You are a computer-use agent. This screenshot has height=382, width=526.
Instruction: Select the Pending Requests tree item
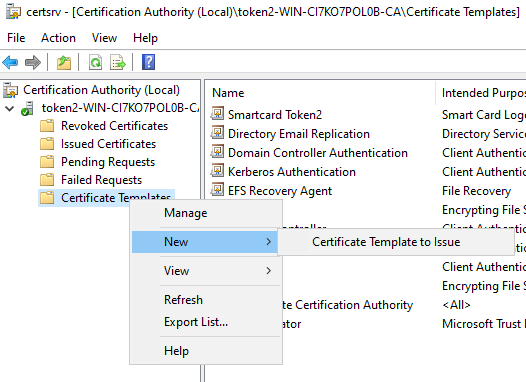[108, 162]
